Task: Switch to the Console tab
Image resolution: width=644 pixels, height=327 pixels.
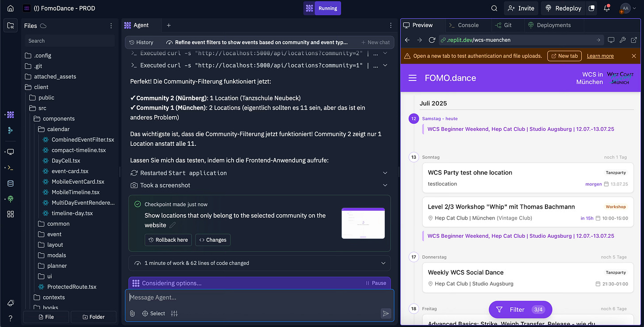Action: coord(464,25)
